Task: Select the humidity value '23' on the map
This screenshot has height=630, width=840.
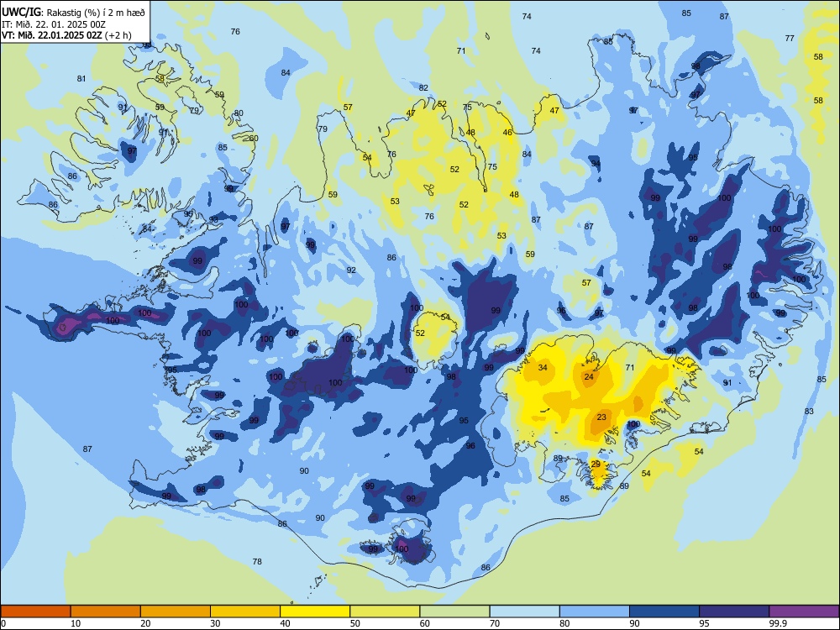Action: (x=601, y=417)
